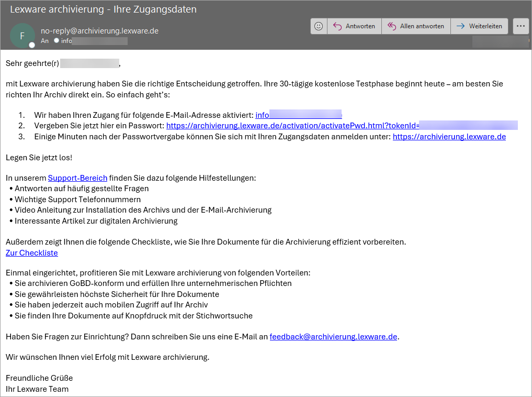Click Allen antworten to reply all
This screenshot has height=397, width=532.
tap(416, 26)
